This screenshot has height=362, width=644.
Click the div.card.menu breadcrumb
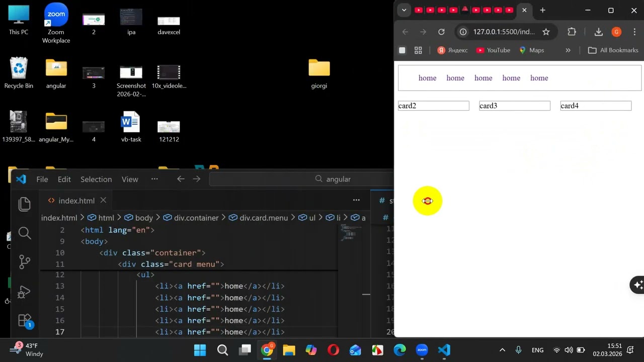[x=259, y=218]
